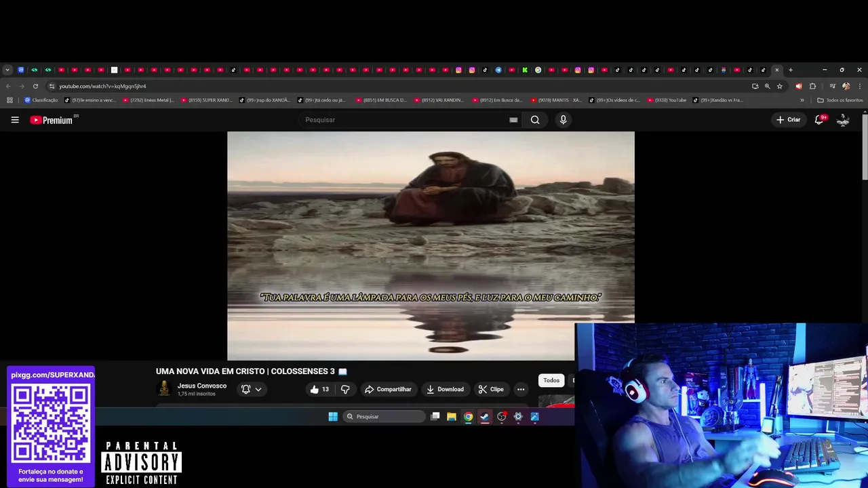Click the Windows taskbar Pesquisar box
The image size is (868, 488).
tap(384, 417)
